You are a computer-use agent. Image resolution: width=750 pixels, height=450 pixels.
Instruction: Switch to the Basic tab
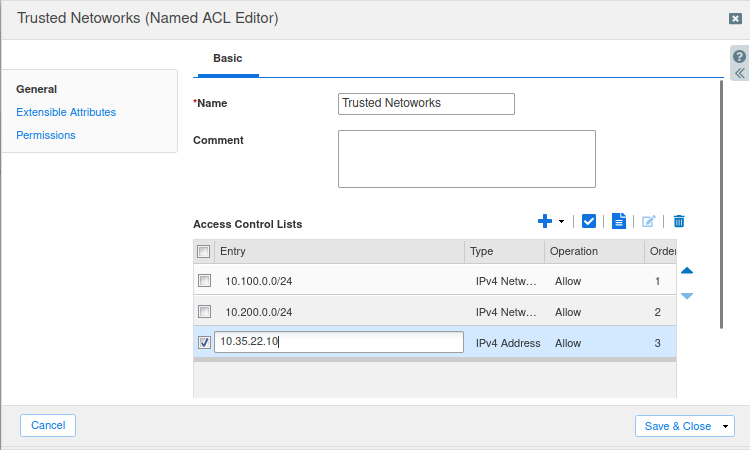[227, 59]
